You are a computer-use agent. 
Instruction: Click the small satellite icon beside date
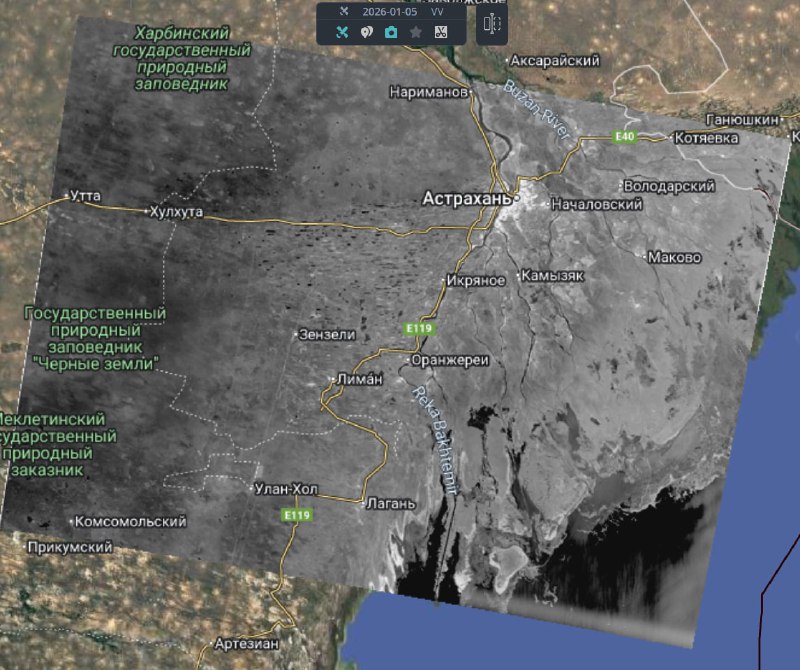pyautogui.click(x=344, y=12)
